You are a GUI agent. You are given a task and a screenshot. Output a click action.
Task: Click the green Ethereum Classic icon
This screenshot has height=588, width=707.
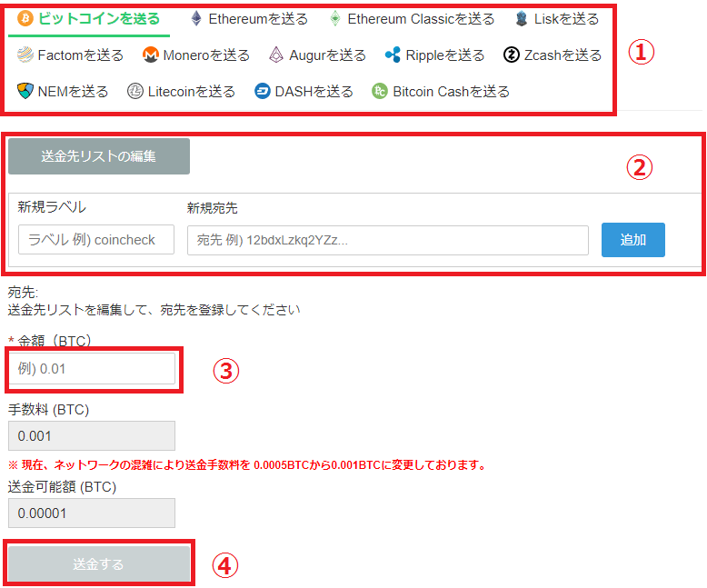pos(335,18)
